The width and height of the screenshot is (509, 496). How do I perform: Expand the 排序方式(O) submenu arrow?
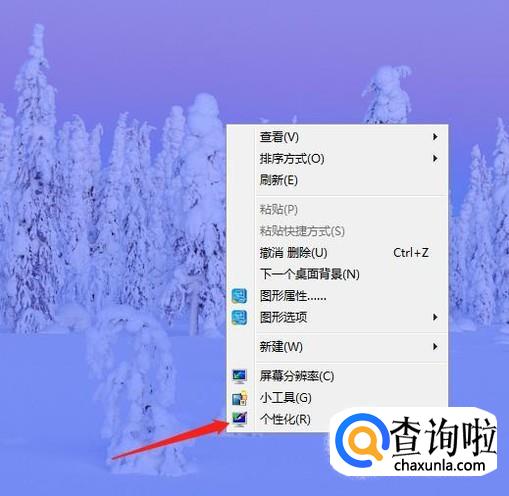tap(435, 158)
